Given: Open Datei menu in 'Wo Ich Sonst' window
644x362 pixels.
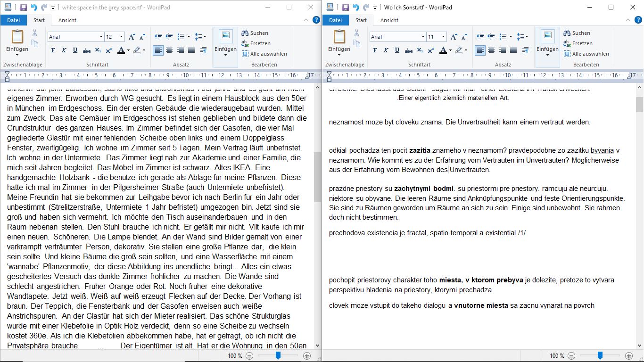Looking at the screenshot, I should coord(335,20).
